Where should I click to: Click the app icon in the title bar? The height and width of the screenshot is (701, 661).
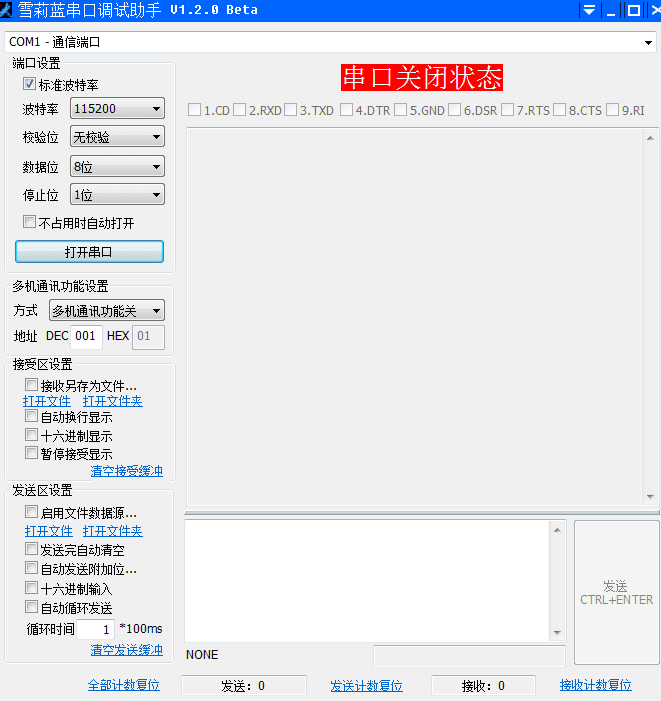[6, 10]
